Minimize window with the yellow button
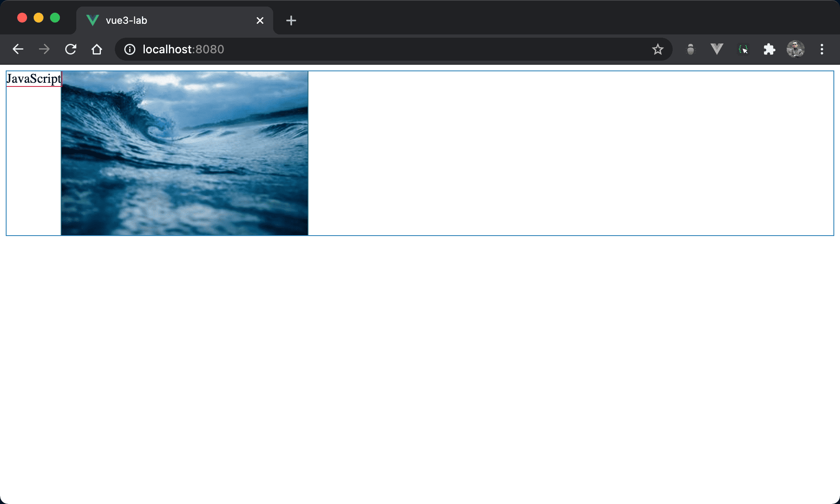The height and width of the screenshot is (504, 840). point(39,18)
